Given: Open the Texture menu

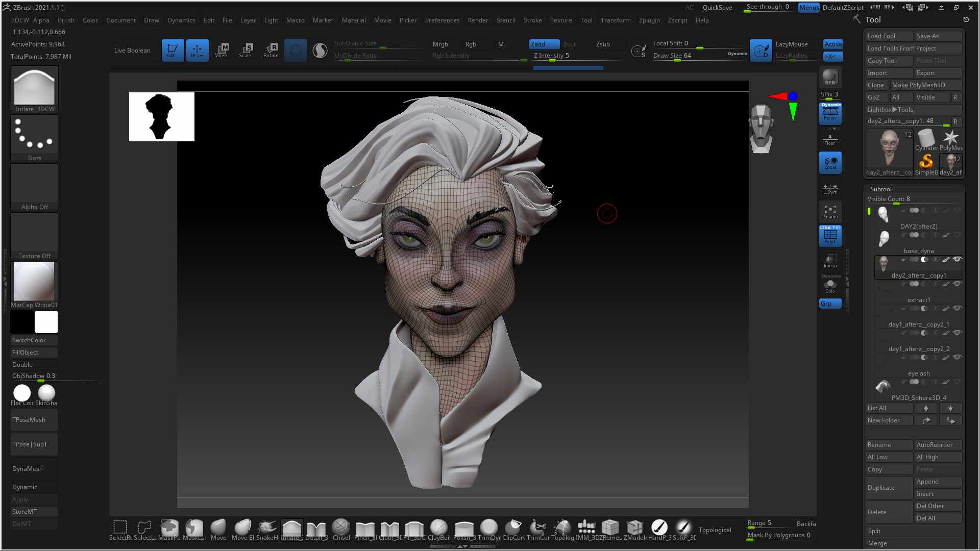Looking at the screenshot, I should click(561, 20).
